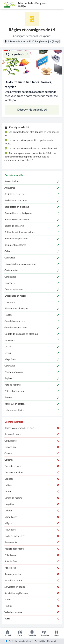Select the address 1 Rue des Mûriers chip
Screen dimensions: 64x644
32,42
